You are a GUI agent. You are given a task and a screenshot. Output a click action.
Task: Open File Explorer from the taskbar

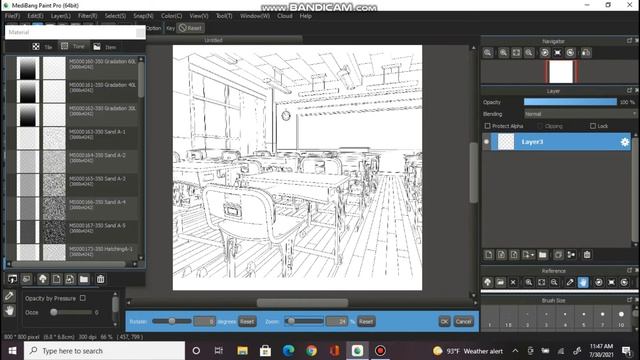point(242,351)
